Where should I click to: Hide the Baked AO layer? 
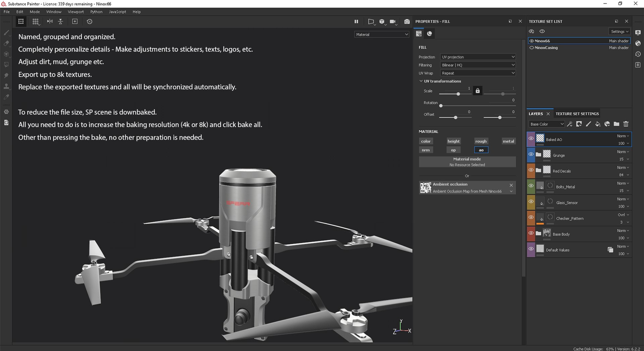click(x=531, y=138)
